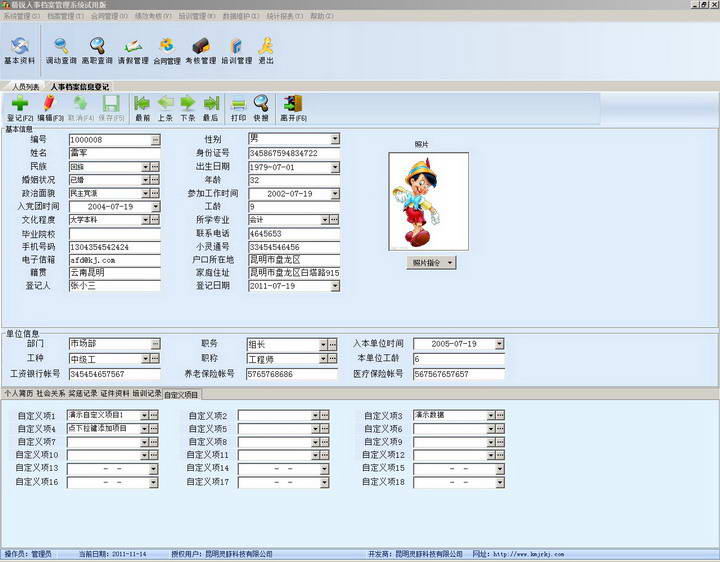Expand the 文化程度 dropdown arrow
The width and height of the screenshot is (720, 562).
146,220
